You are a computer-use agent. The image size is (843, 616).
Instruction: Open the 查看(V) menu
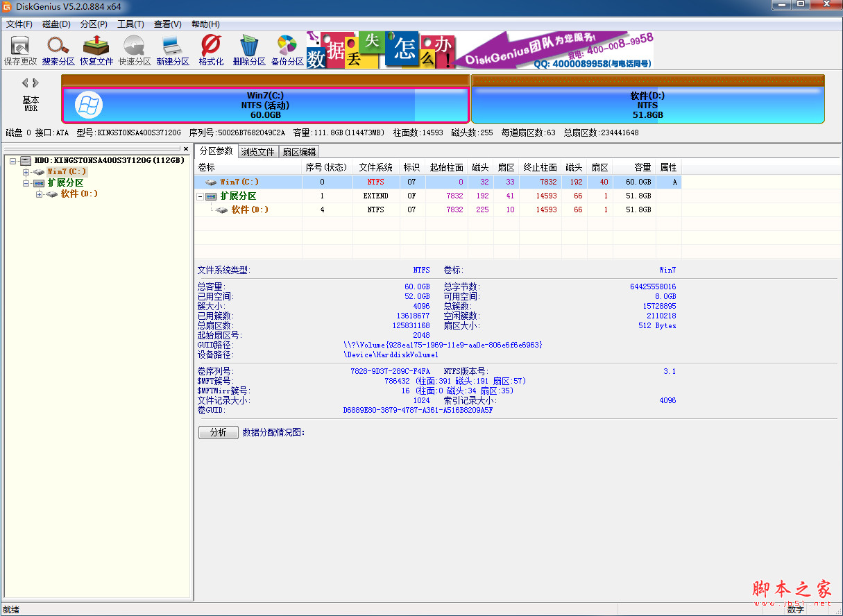tap(168, 24)
